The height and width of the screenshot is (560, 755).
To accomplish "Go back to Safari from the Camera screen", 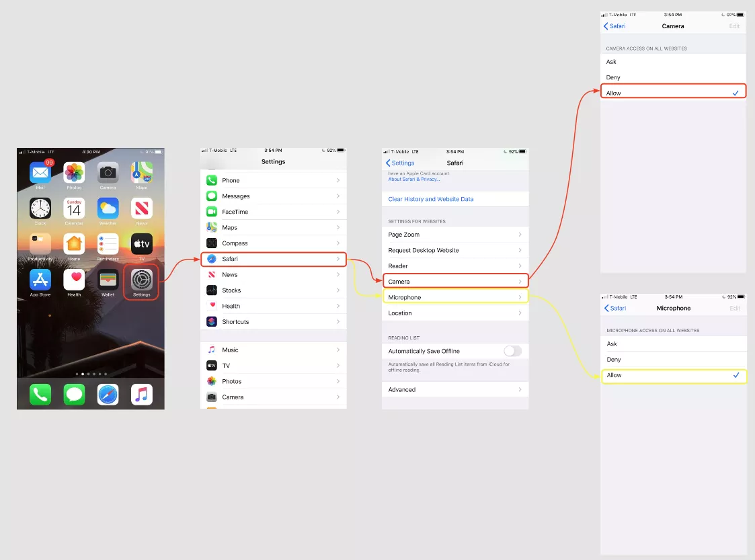I will tap(614, 26).
